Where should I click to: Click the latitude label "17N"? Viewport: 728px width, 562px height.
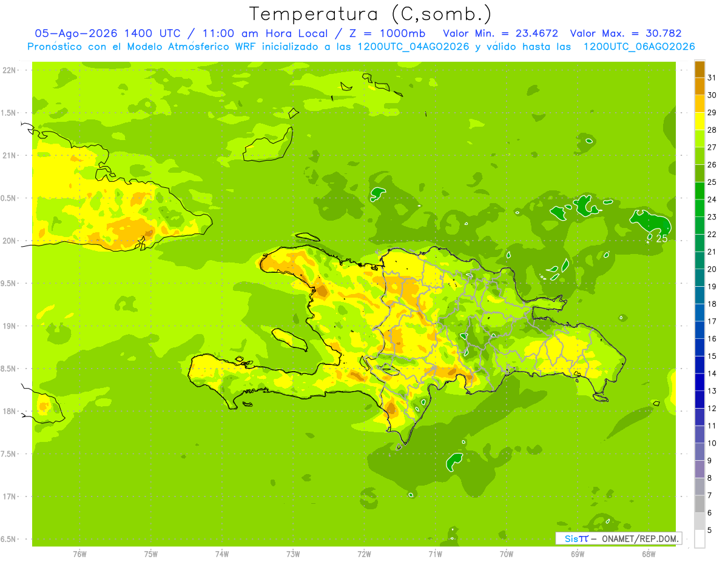pyautogui.click(x=10, y=497)
